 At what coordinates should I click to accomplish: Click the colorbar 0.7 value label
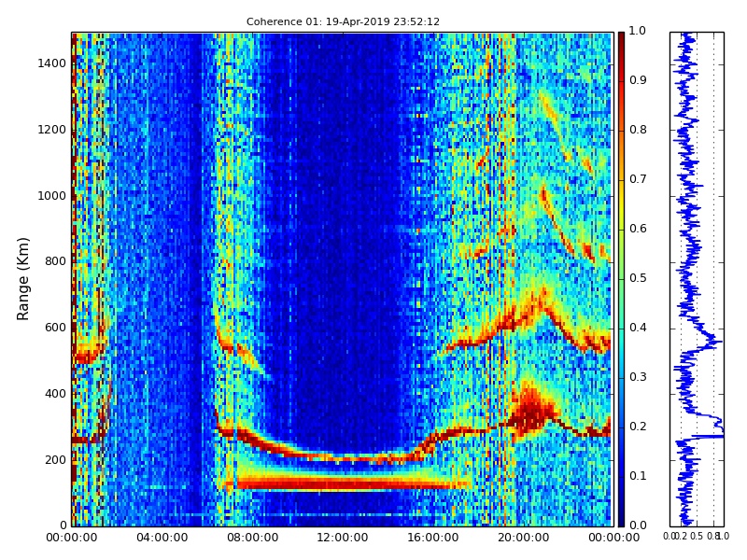click(638, 179)
